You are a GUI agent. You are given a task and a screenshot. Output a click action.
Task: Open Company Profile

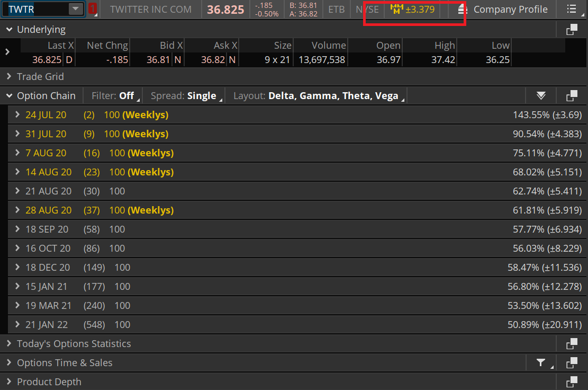(x=510, y=10)
